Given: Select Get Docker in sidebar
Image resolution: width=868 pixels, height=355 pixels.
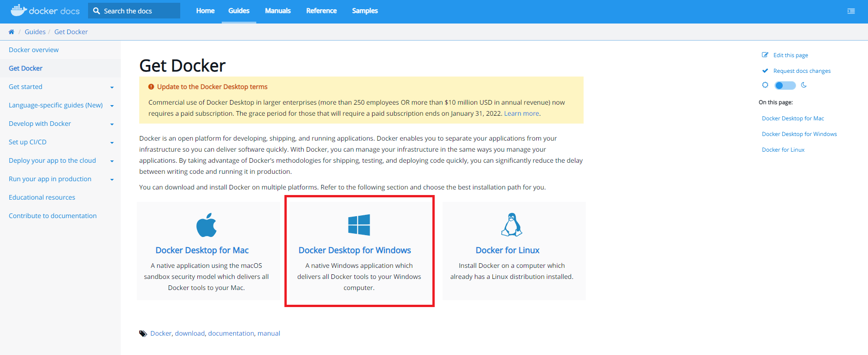Looking at the screenshot, I should (x=25, y=68).
